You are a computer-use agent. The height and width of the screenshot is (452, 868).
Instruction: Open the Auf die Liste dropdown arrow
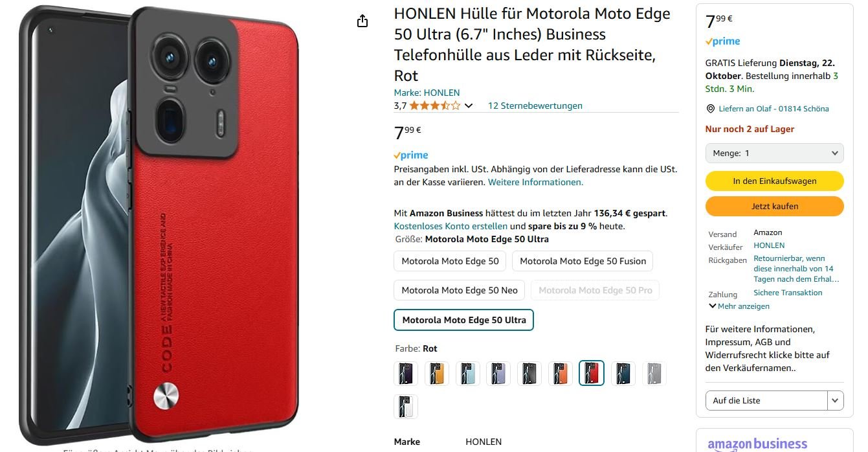[836, 400]
